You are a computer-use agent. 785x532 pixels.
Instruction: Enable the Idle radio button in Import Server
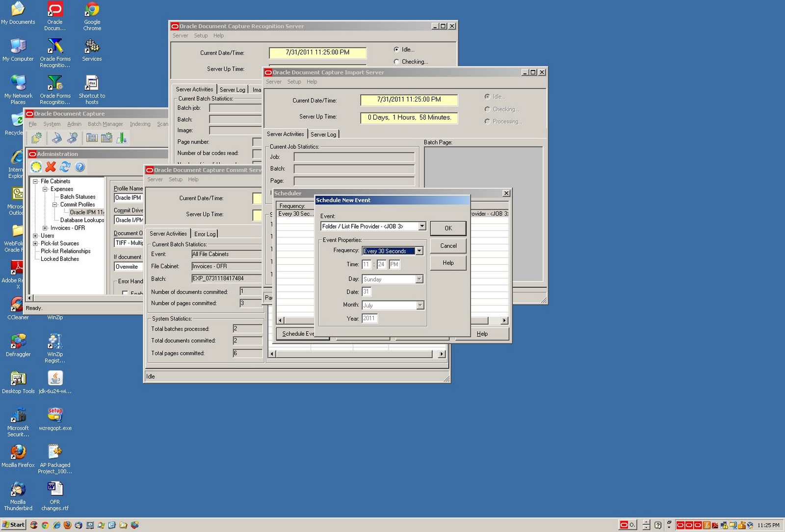coord(487,97)
